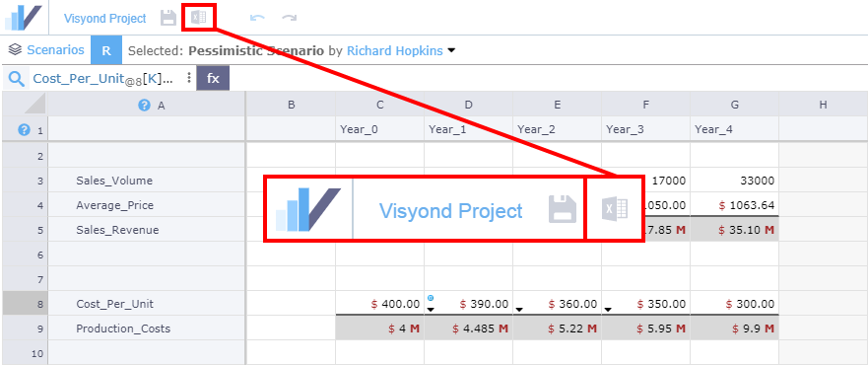Open the Scenarios panel

pyautogui.click(x=46, y=50)
